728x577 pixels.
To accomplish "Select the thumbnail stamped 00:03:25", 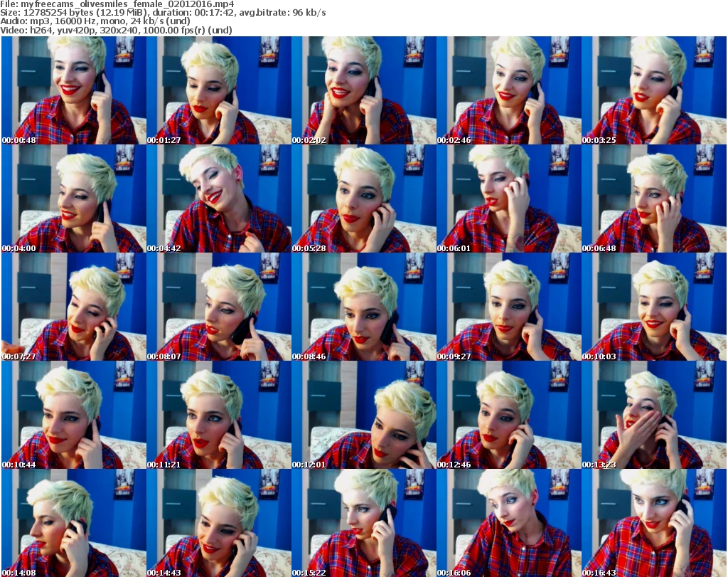I will 654,90.
